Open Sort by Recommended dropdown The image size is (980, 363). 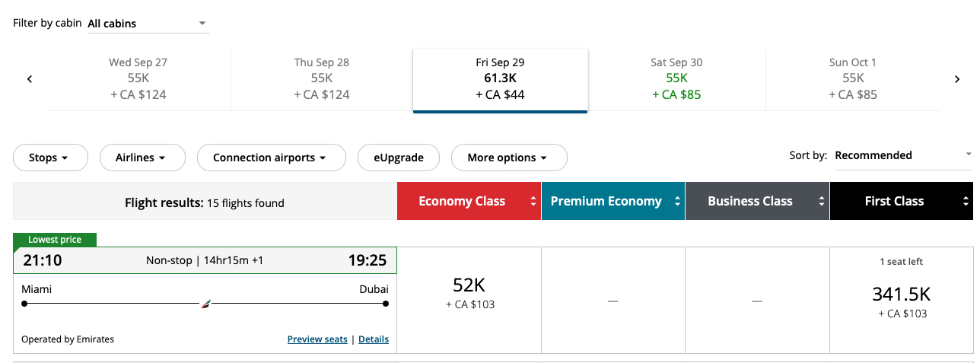[x=903, y=155]
